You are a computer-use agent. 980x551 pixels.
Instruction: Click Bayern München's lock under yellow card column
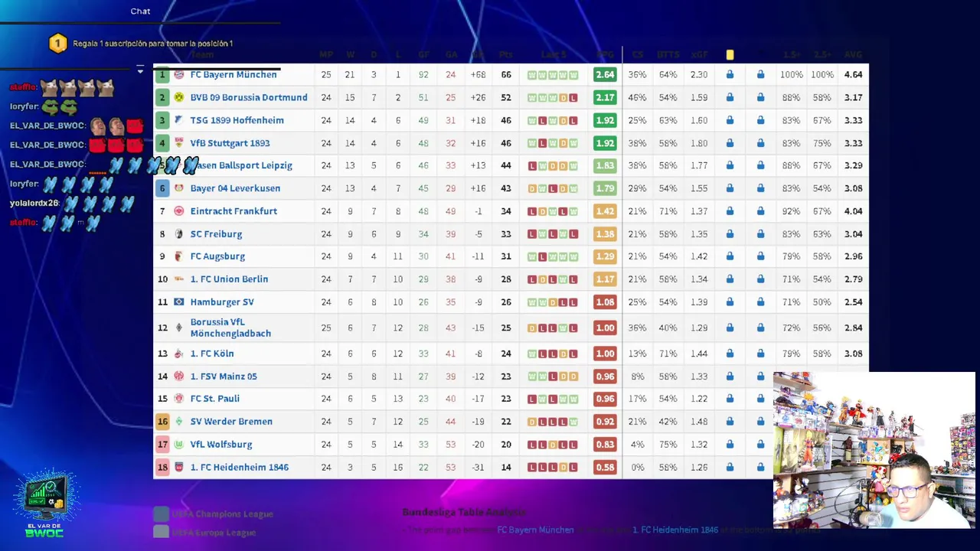coord(730,75)
